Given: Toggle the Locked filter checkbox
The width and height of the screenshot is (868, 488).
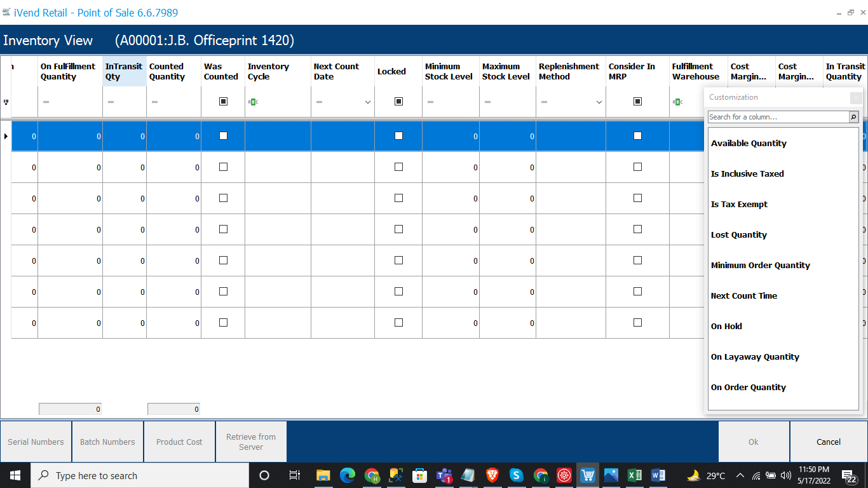Looking at the screenshot, I should tap(398, 102).
